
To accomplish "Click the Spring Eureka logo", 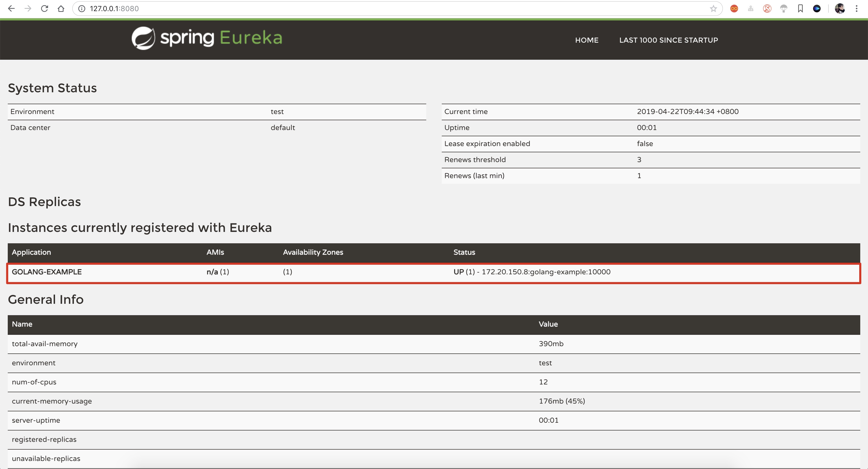I will 207,38.
